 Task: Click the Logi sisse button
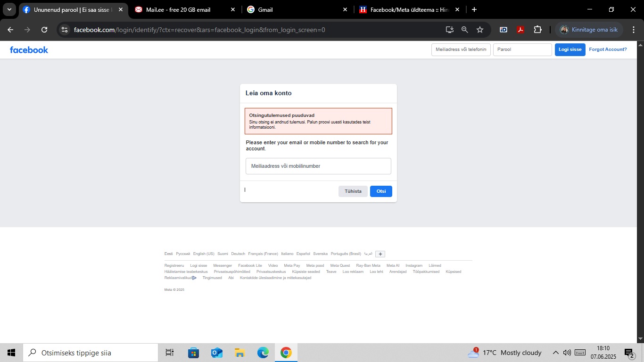570,49
